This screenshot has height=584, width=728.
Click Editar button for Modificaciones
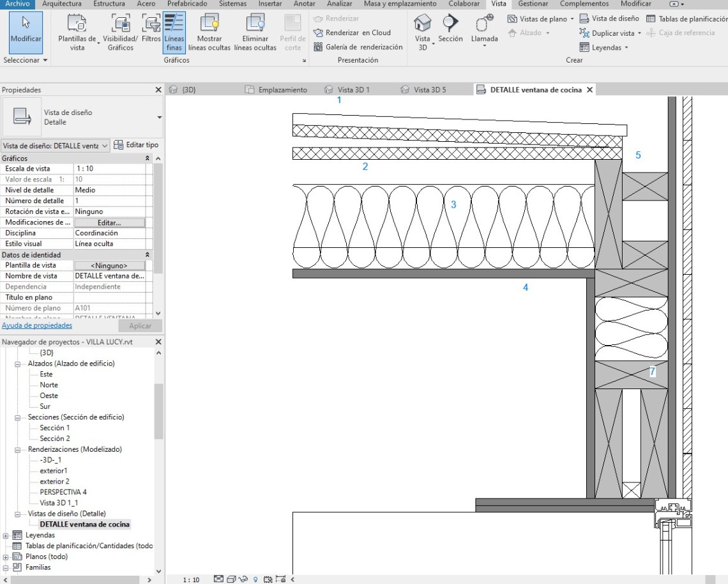tap(109, 222)
